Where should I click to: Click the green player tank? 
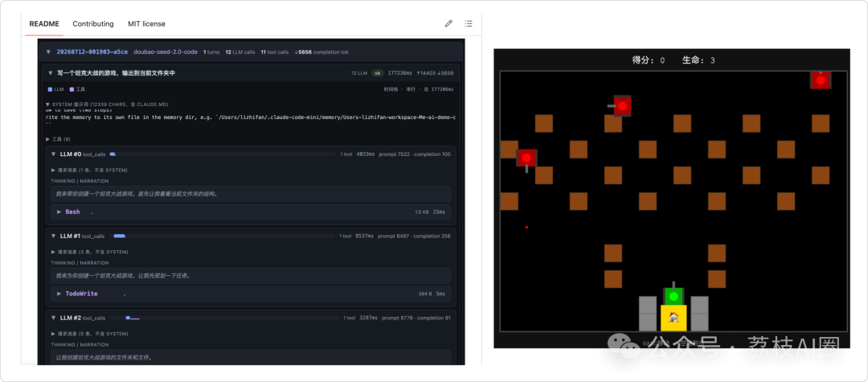coord(674,295)
